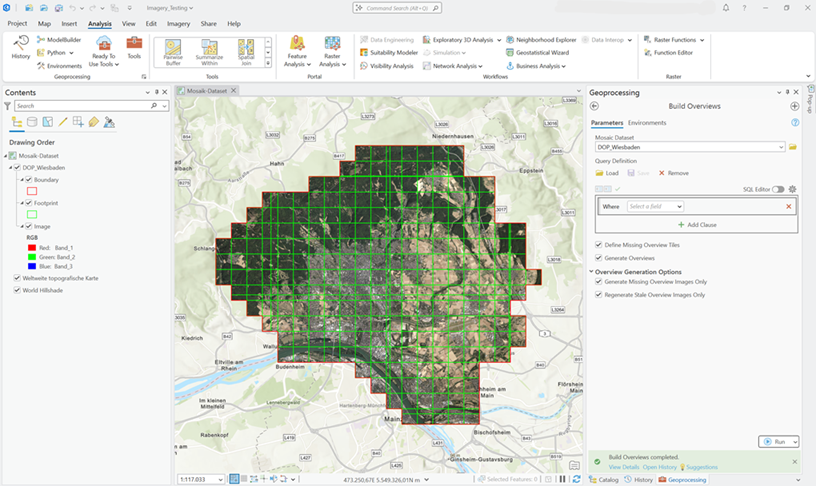Refresh the map view
The height and width of the screenshot is (486, 816).
click(576, 479)
